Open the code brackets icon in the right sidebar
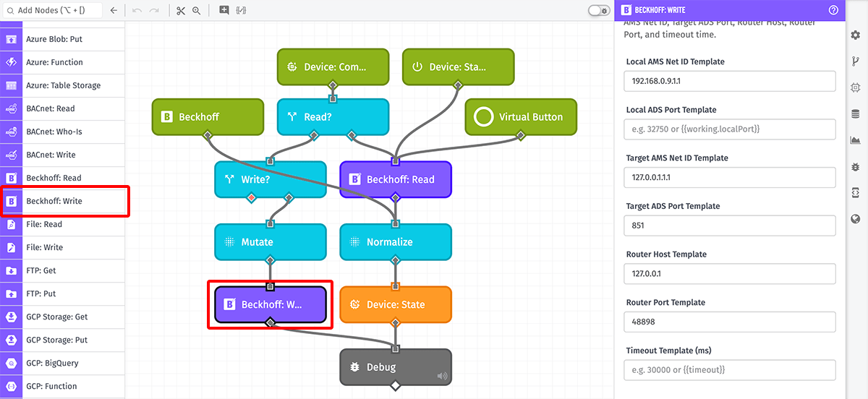Image resolution: width=868 pixels, height=399 pixels. [856, 193]
